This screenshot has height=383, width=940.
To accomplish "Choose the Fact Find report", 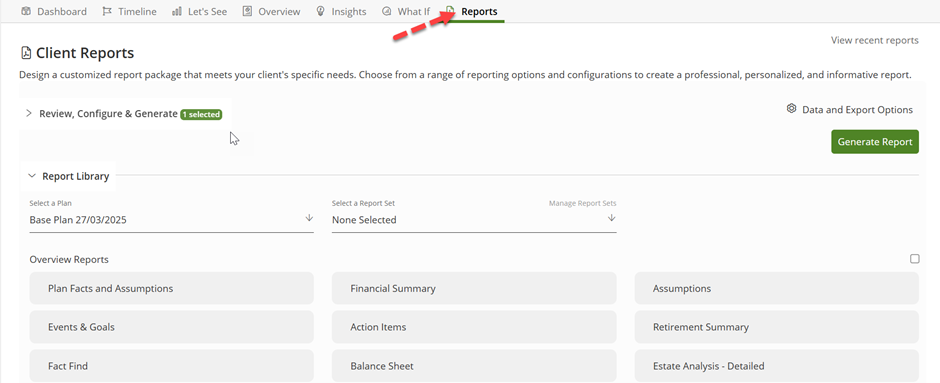I will pos(171,366).
